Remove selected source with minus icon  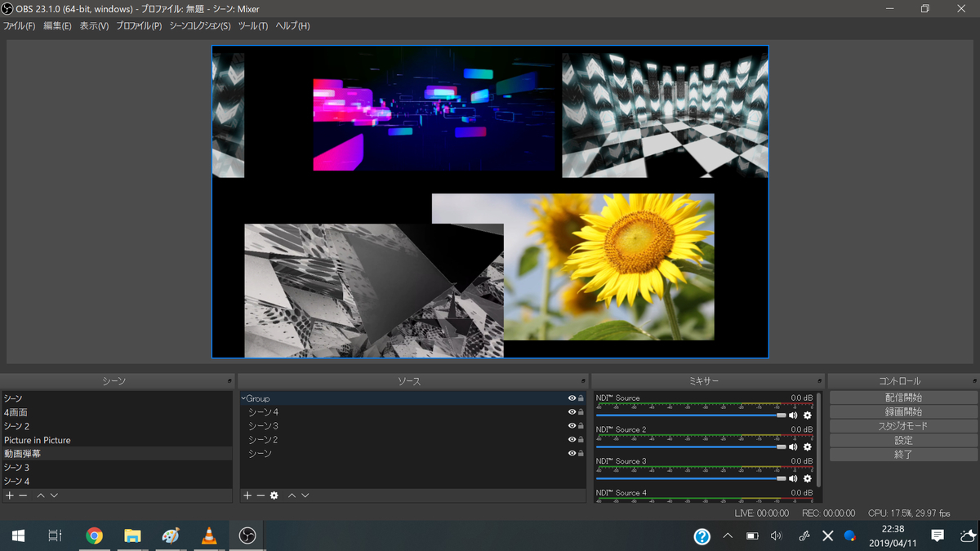261,495
